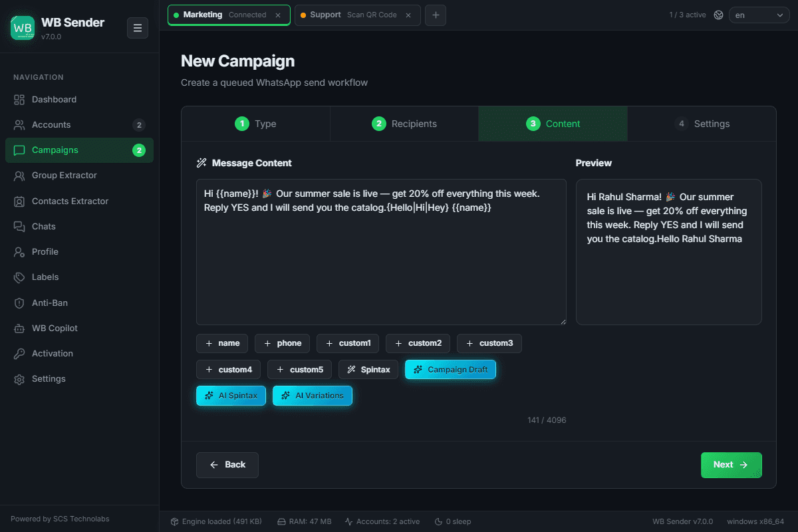Screen dimensions: 798x532
Task: Click the Accounts people icon
Action: pos(19,125)
